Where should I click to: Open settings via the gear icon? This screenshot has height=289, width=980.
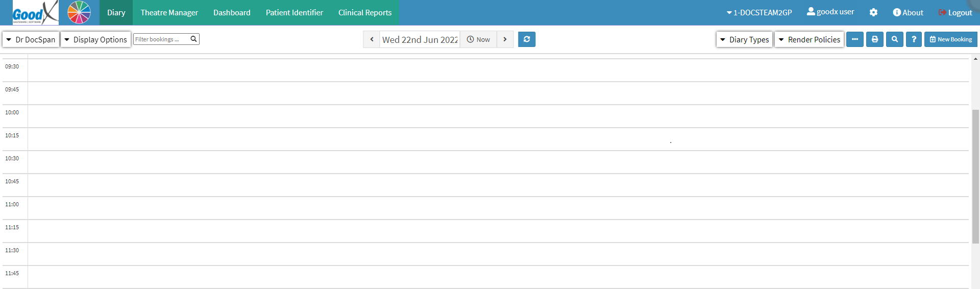(x=873, y=12)
